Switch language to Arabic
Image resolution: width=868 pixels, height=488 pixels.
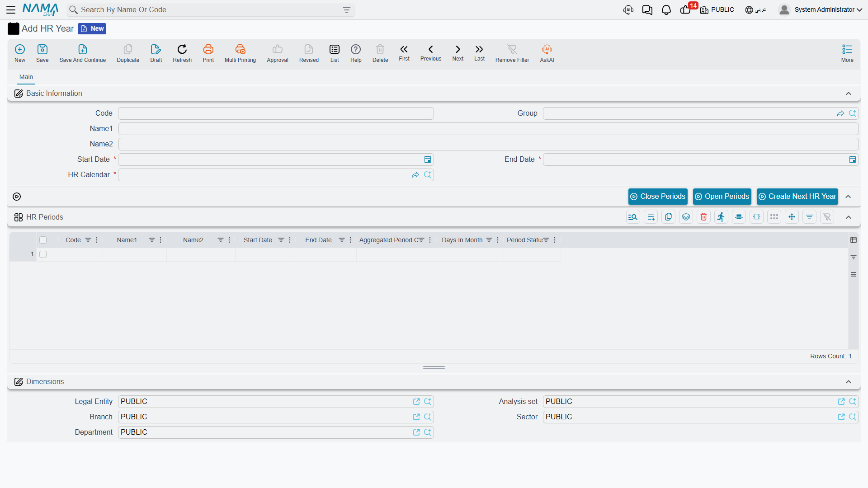pyautogui.click(x=756, y=9)
